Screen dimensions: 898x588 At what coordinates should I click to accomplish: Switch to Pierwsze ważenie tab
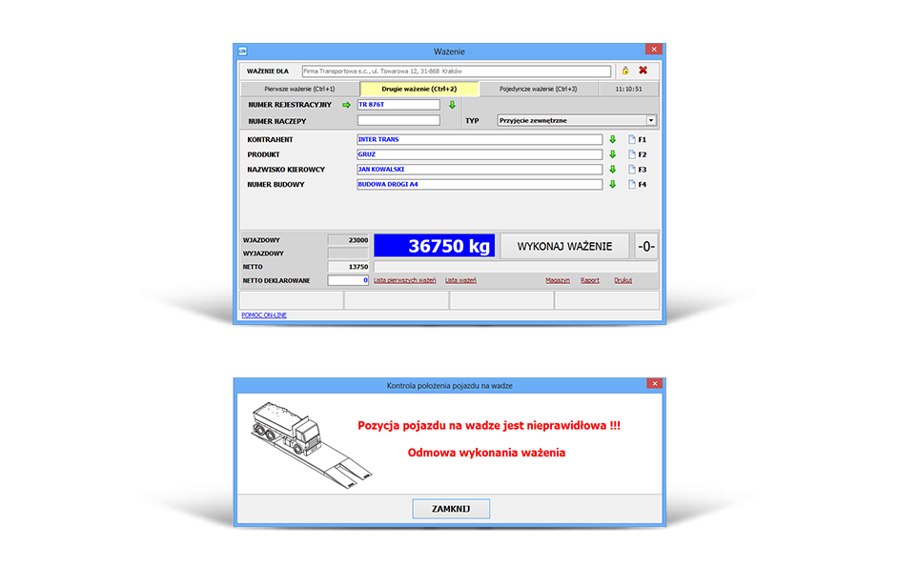pos(298,89)
